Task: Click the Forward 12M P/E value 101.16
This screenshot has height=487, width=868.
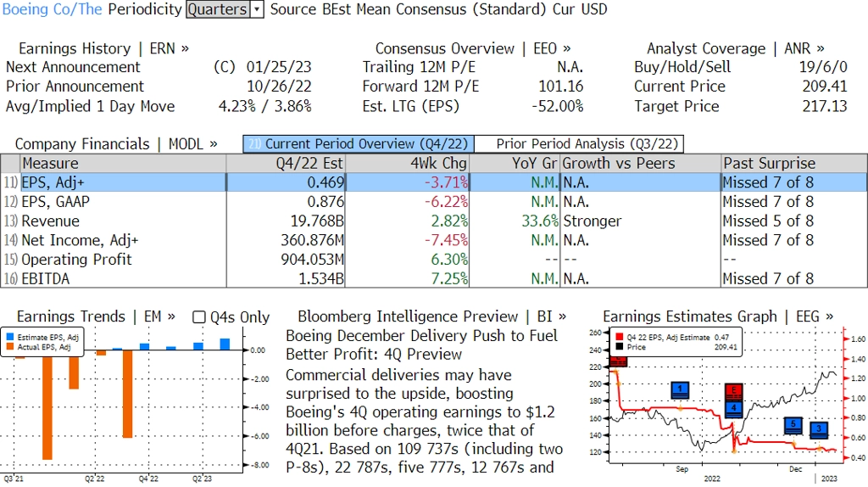Action: (561, 87)
